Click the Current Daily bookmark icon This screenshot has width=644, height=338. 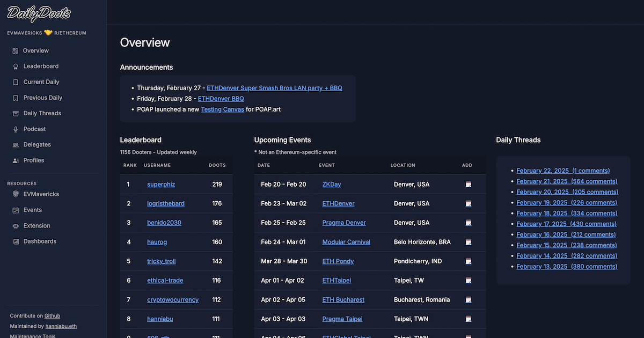(16, 82)
